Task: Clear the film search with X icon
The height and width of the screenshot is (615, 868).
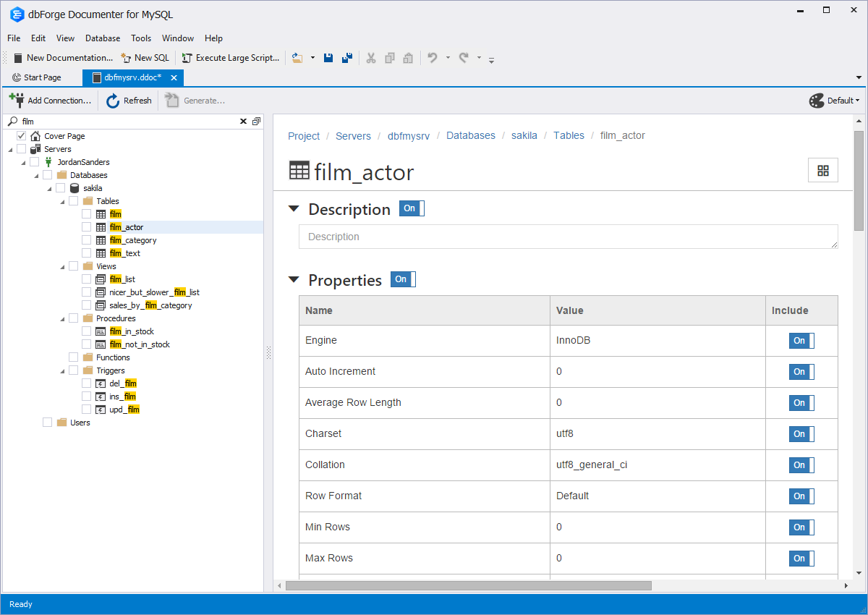Action: [x=244, y=122]
